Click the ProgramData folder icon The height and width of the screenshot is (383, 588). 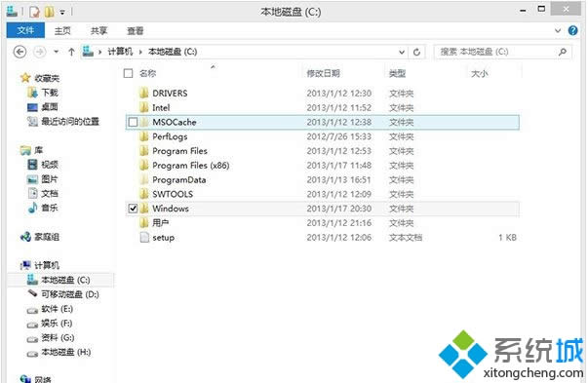[x=143, y=180]
